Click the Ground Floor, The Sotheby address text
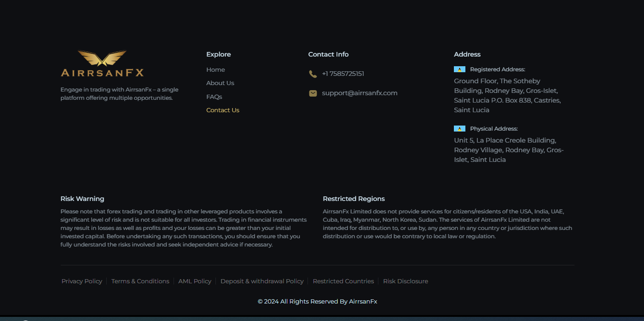Image resolution: width=644 pixels, height=321 pixels. [507, 96]
